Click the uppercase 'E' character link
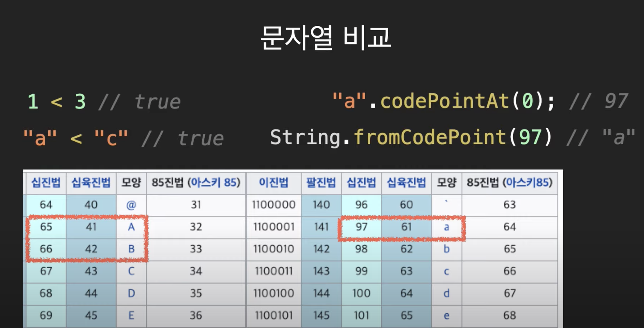644x328 pixels. coord(131,315)
